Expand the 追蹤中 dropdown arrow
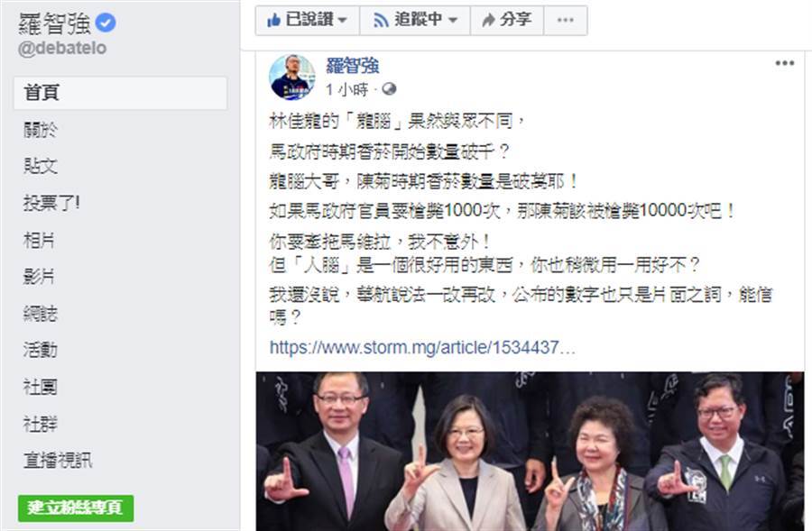Image resolution: width=812 pixels, height=531 pixels. coord(453,20)
